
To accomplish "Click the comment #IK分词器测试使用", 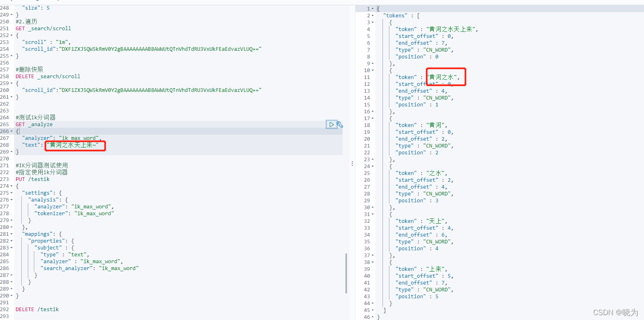I will pos(42,166).
